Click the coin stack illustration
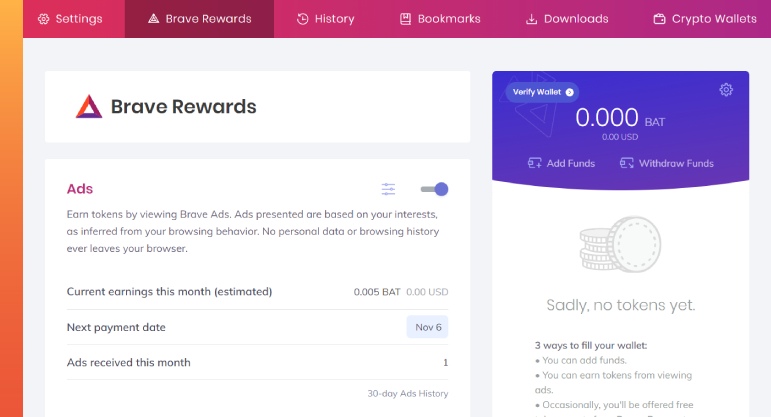 coord(620,244)
